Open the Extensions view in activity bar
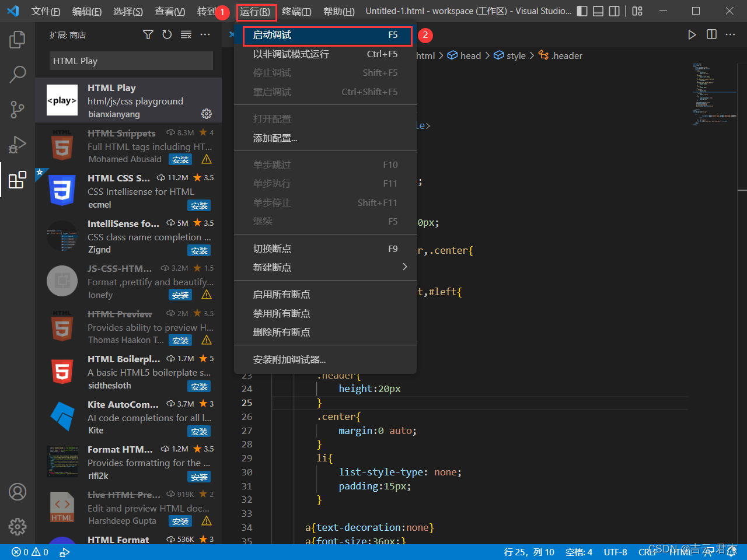The image size is (747, 560). (x=17, y=180)
